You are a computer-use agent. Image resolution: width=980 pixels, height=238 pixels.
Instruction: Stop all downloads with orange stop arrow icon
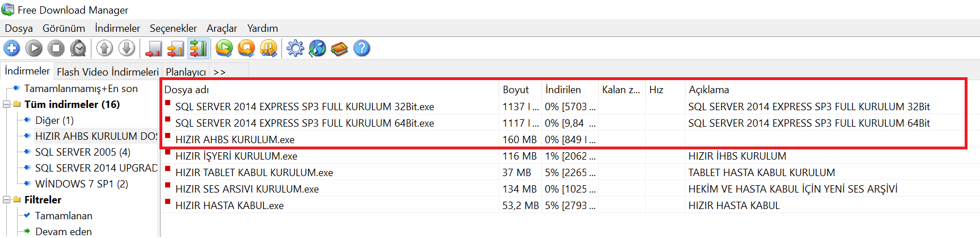tap(246, 48)
